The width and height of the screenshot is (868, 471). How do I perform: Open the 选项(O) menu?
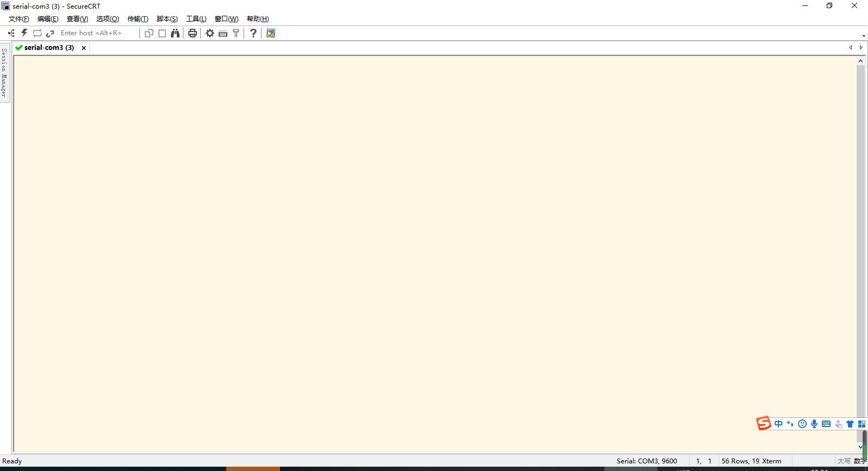click(x=107, y=19)
